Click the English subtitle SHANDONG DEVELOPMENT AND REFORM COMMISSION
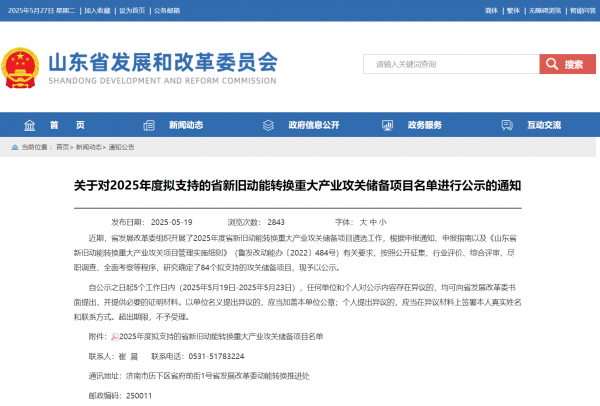The width and height of the screenshot is (600, 406). [162, 81]
